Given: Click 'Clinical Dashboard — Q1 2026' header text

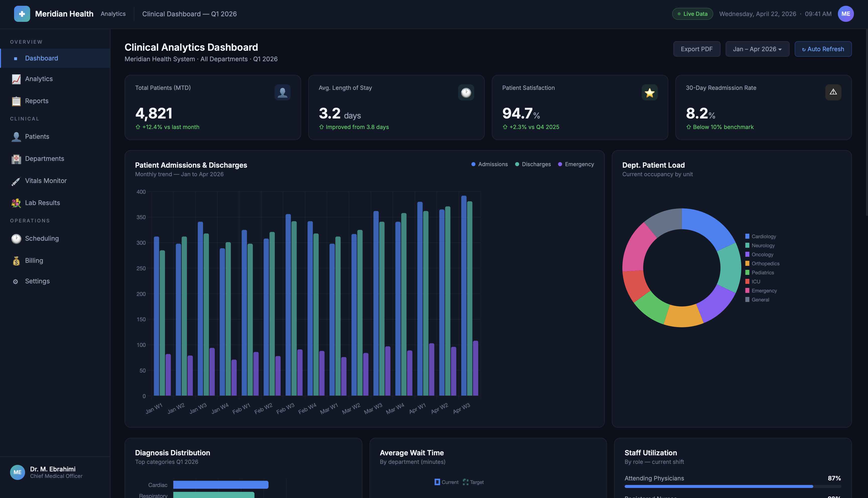Looking at the screenshot, I should point(189,14).
